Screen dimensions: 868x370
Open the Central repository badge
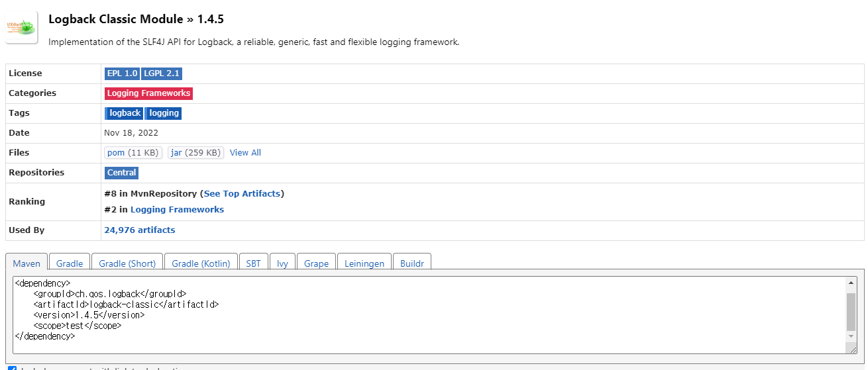[x=122, y=173]
